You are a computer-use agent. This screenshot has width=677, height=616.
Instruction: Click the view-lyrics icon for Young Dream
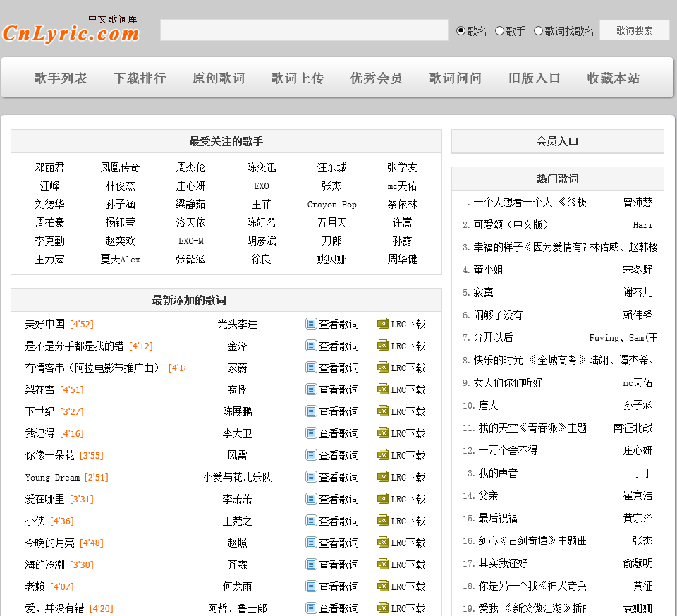point(311,477)
